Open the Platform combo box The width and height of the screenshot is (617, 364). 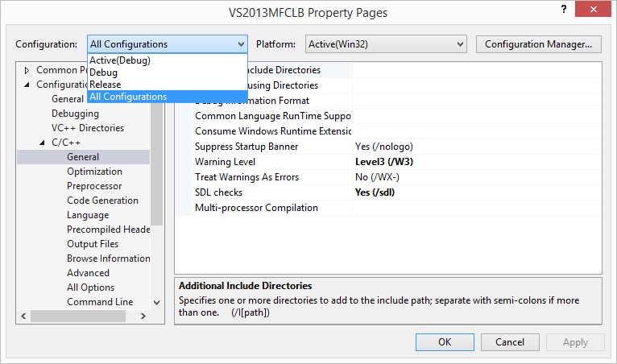(x=386, y=44)
